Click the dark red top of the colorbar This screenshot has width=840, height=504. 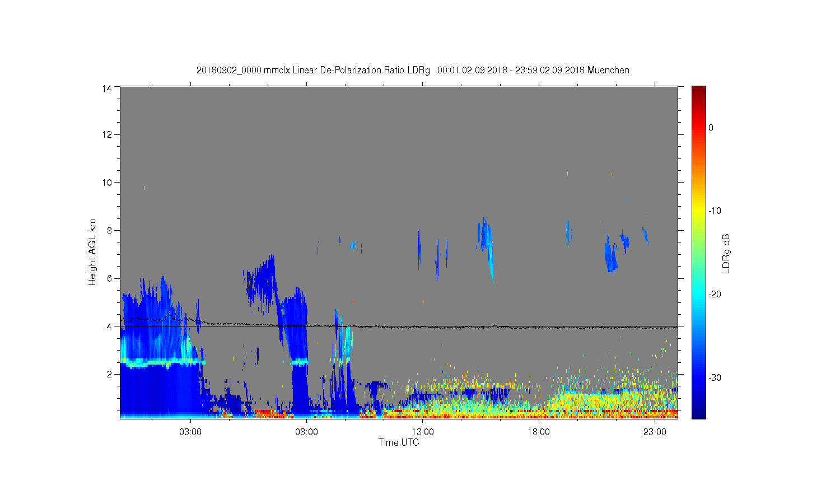[699, 91]
